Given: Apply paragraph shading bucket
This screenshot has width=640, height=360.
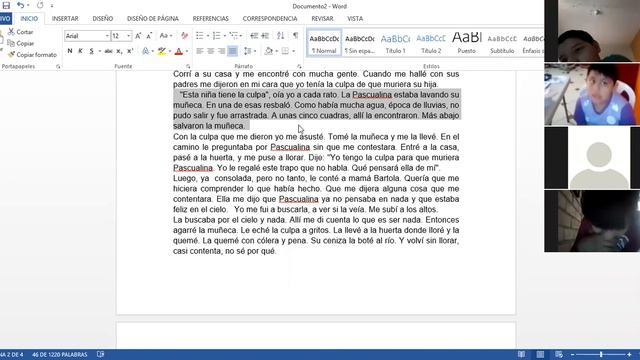Looking at the screenshot, I should pos(269,51).
